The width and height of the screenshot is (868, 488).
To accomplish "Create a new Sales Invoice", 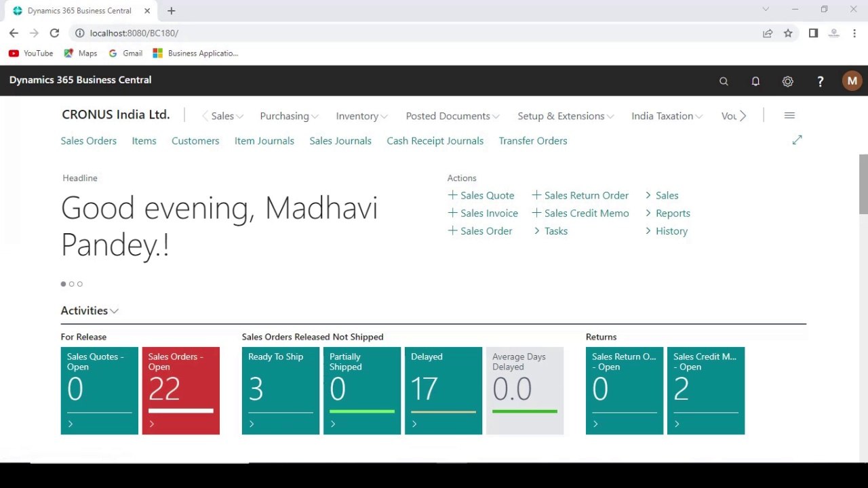I will (483, 213).
